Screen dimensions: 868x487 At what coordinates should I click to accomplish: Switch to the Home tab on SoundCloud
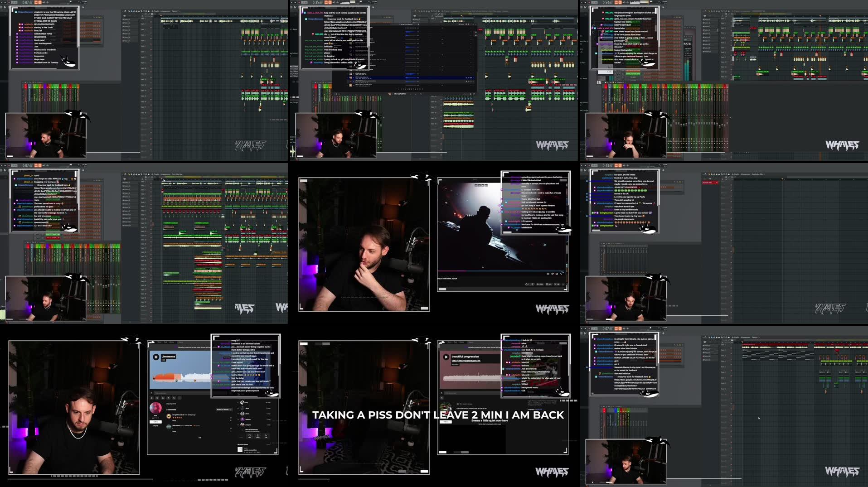click(x=160, y=342)
